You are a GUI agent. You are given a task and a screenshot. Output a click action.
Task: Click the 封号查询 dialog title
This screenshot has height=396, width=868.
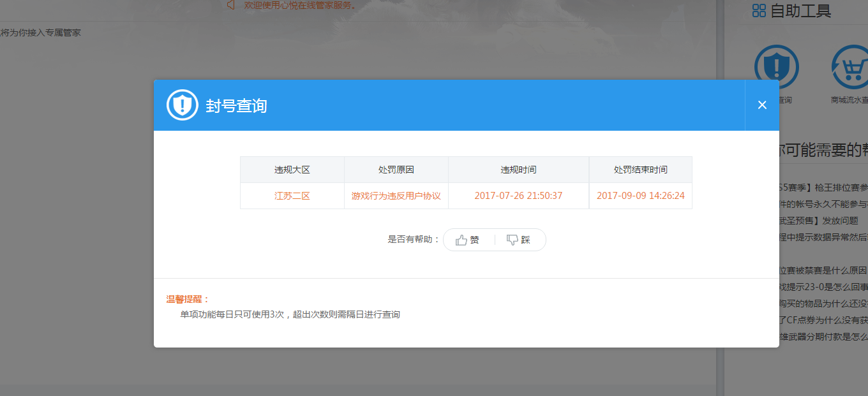click(236, 106)
